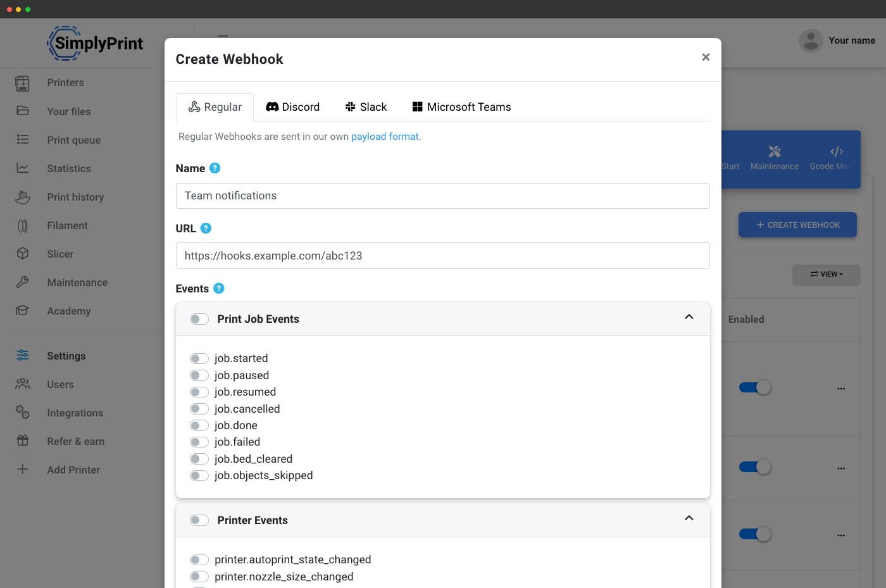
Task: Switch to the Slack tab
Action: pyautogui.click(x=366, y=107)
